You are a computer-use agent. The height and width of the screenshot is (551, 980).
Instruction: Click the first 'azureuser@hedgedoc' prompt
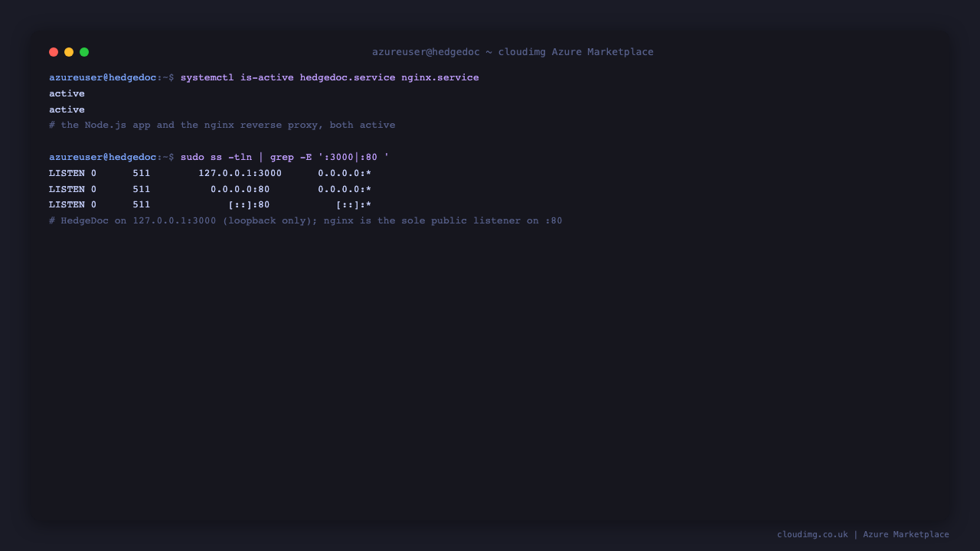pos(103,77)
